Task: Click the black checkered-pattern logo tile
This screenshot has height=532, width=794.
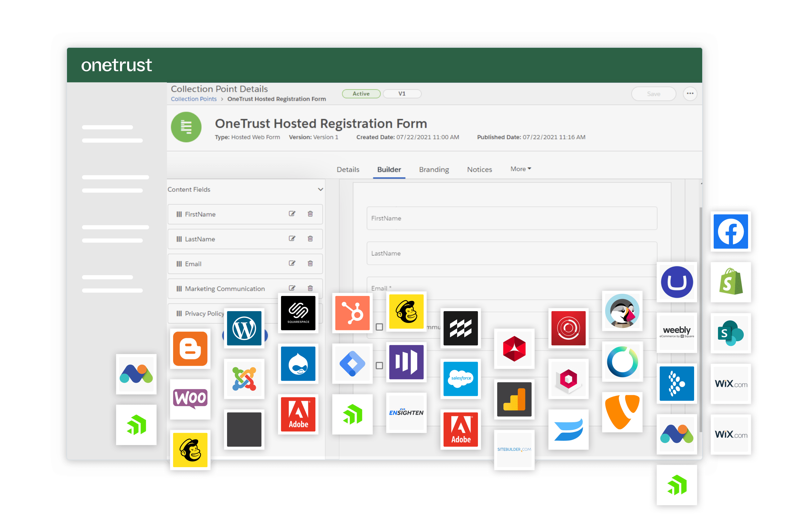Action: (x=460, y=328)
